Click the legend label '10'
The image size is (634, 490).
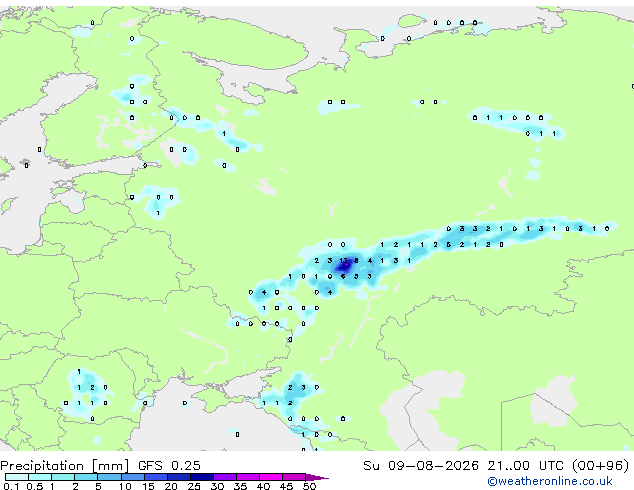click(x=125, y=486)
